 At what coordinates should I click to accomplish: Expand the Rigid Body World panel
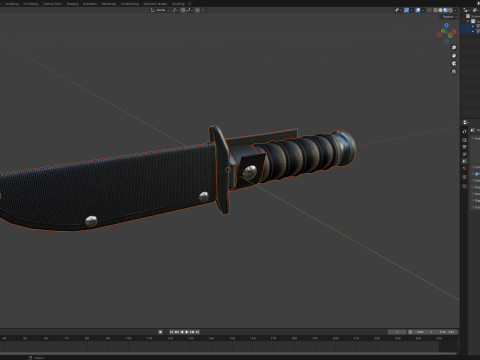pyautogui.click(x=475, y=200)
